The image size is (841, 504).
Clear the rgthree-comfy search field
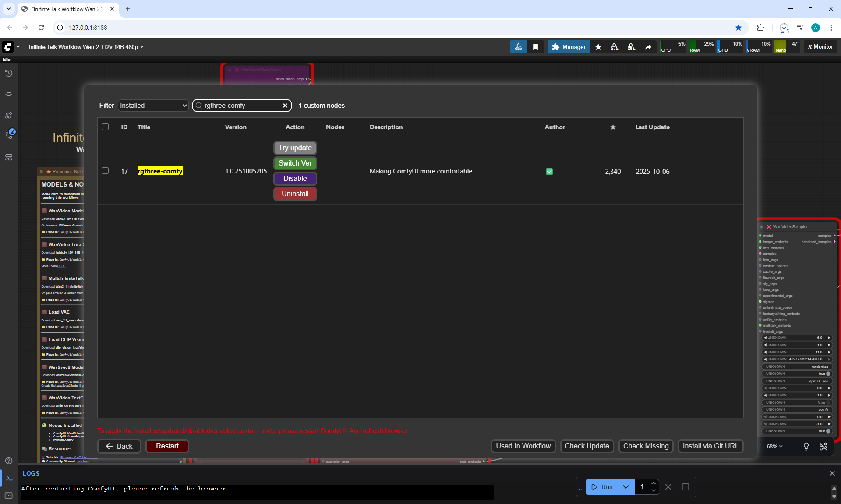coord(285,106)
